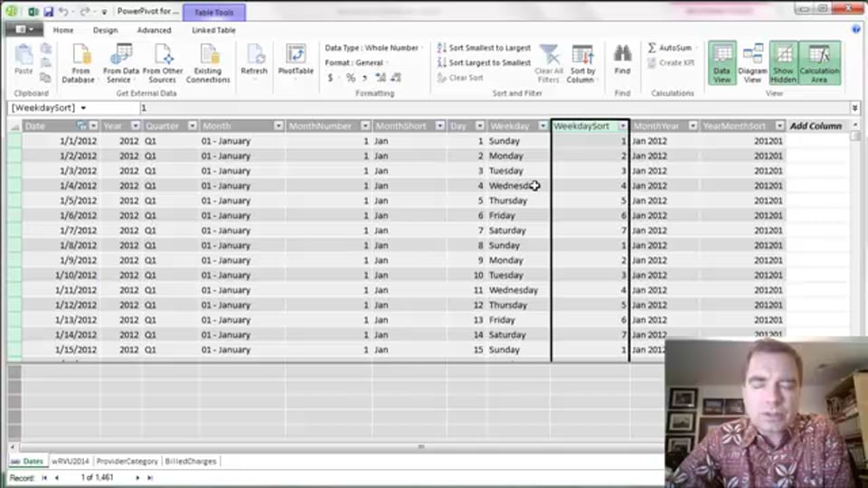Apply percent format icon
The height and width of the screenshot is (488, 868).
pyautogui.click(x=351, y=78)
